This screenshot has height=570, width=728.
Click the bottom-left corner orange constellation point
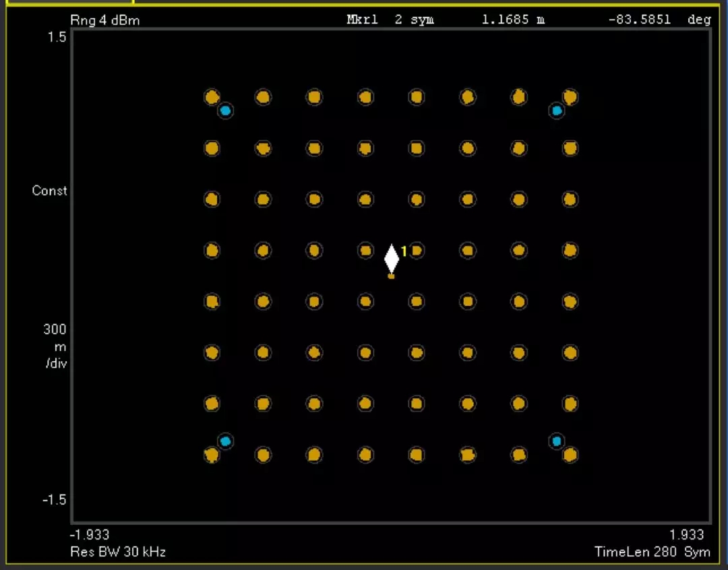212,455
